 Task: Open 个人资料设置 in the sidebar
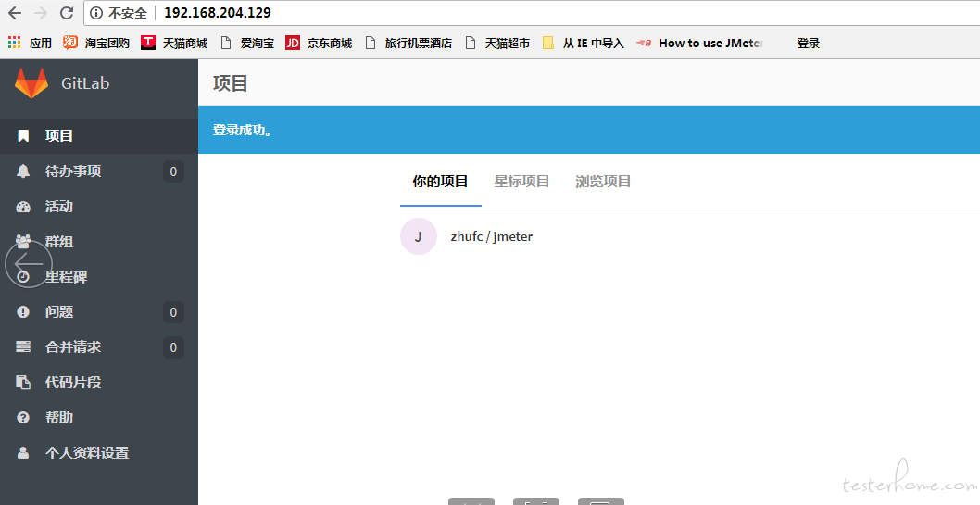coord(99,452)
